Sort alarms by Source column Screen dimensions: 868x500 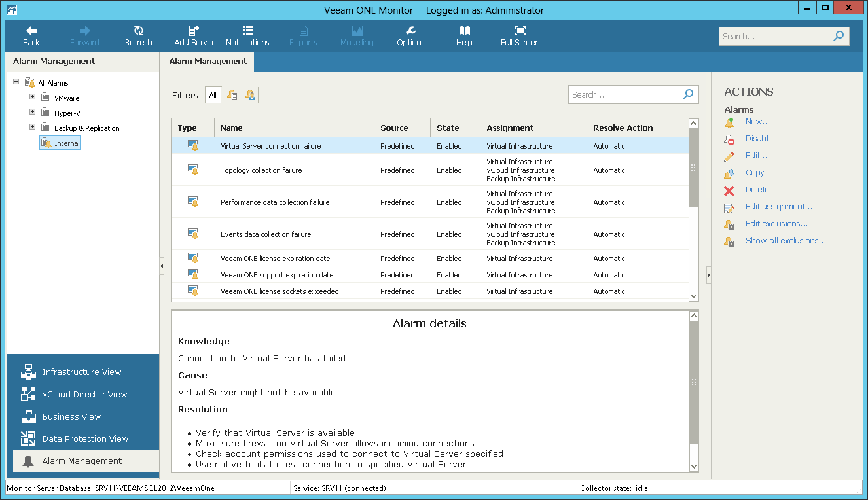pos(402,128)
